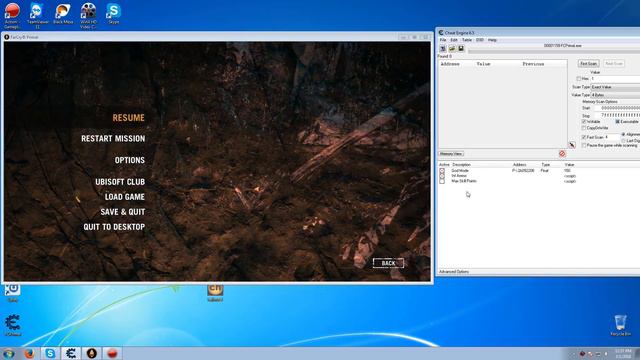Select SAVE & QUIT in the game menu
Screen dimensions: 640x360
[123, 212]
